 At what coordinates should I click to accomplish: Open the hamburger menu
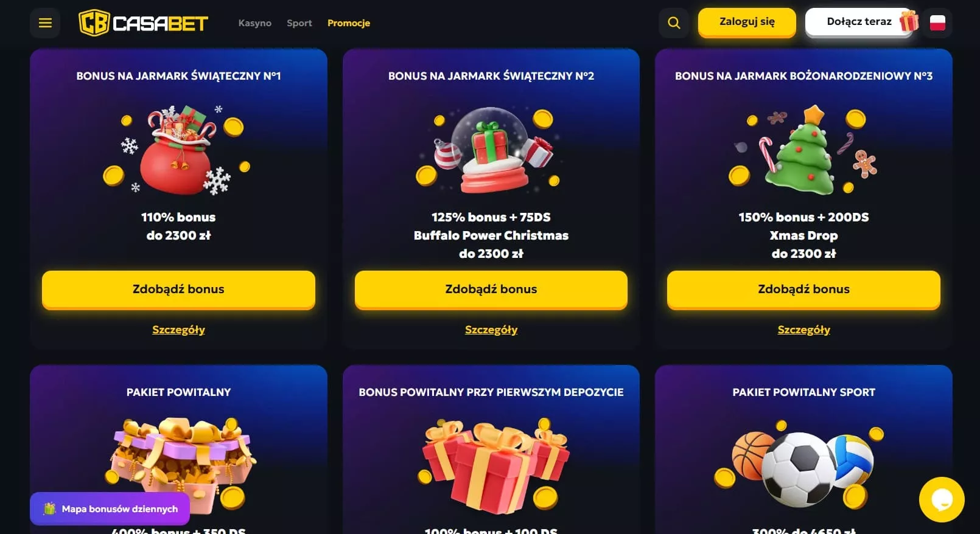click(45, 23)
